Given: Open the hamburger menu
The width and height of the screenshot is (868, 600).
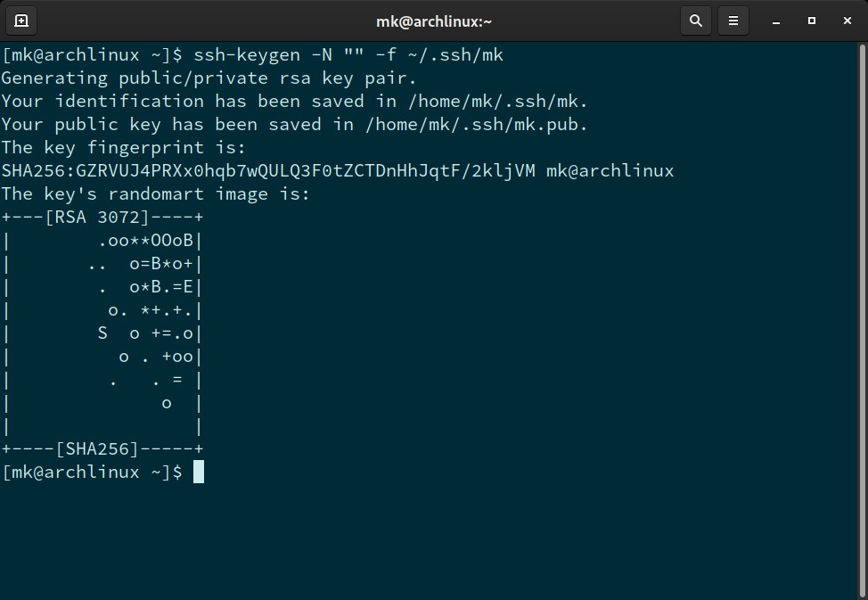Looking at the screenshot, I should pyautogui.click(x=733, y=20).
